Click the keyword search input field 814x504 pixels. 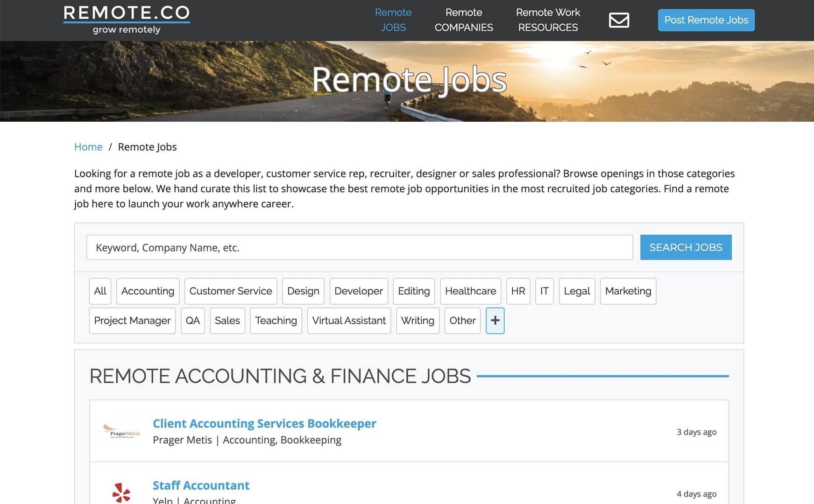(359, 247)
